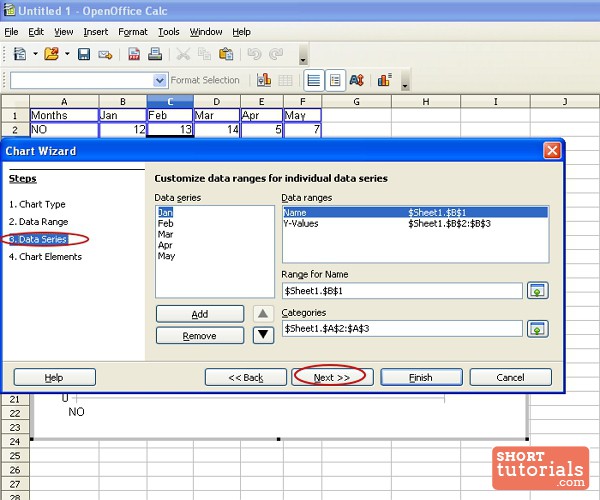Image resolution: width=600 pixels, height=500 pixels.
Task: Click the Cut scissors icon
Action: (183, 54)
